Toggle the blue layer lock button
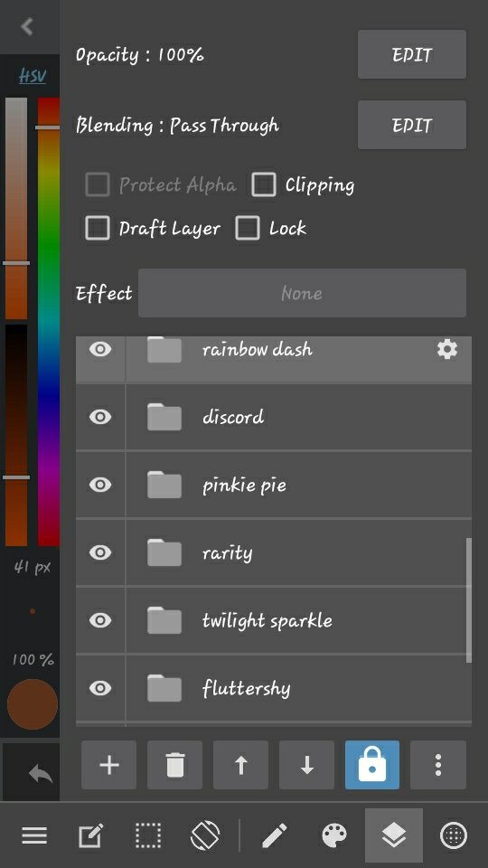 tap(372, 765)
